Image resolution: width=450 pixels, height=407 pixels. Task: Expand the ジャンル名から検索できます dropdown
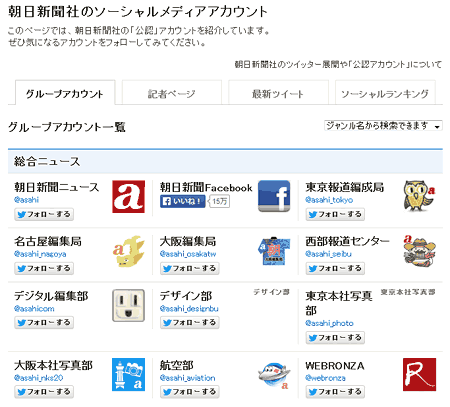(383, 126)
